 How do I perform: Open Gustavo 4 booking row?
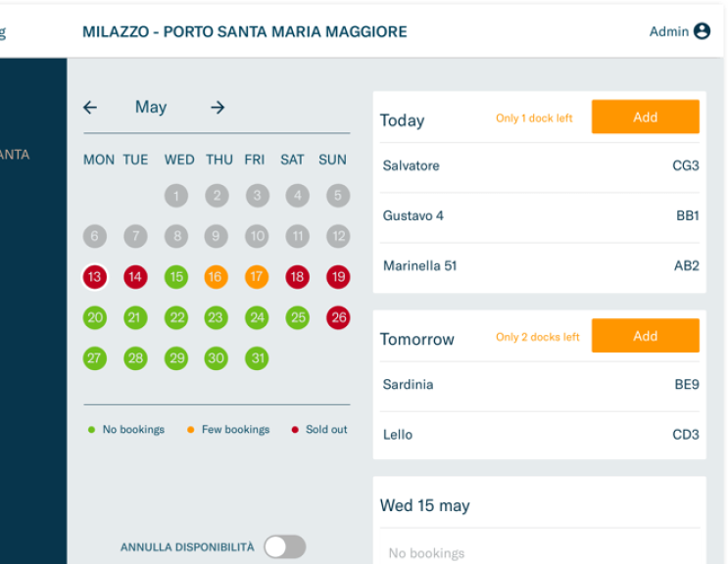[540, 215]
